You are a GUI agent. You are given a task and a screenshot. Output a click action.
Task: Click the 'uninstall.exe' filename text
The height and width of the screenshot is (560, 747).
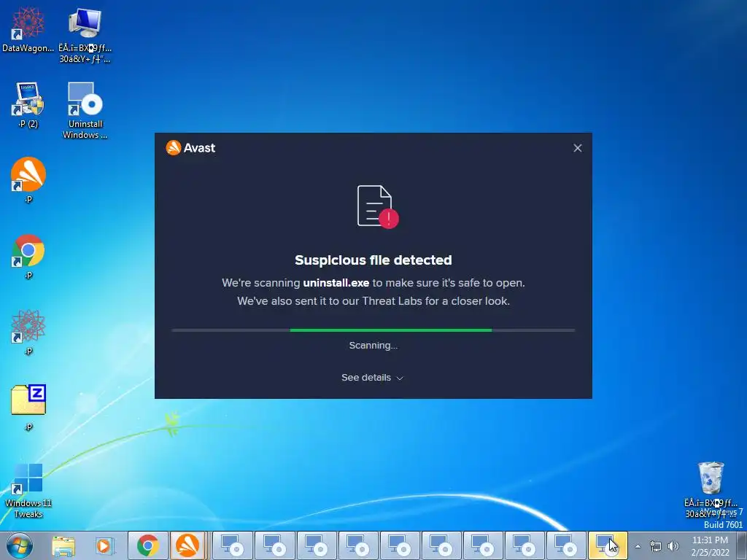tap(336, 283)
